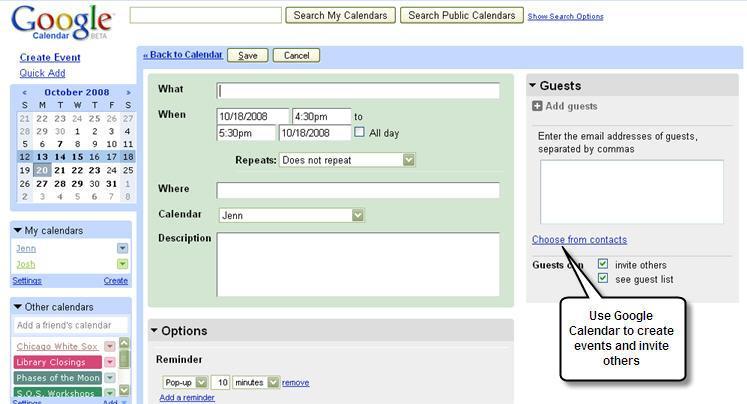Open Show Search Options link
The height and width of the screenshot is (404, 747).
pos(565,17)
